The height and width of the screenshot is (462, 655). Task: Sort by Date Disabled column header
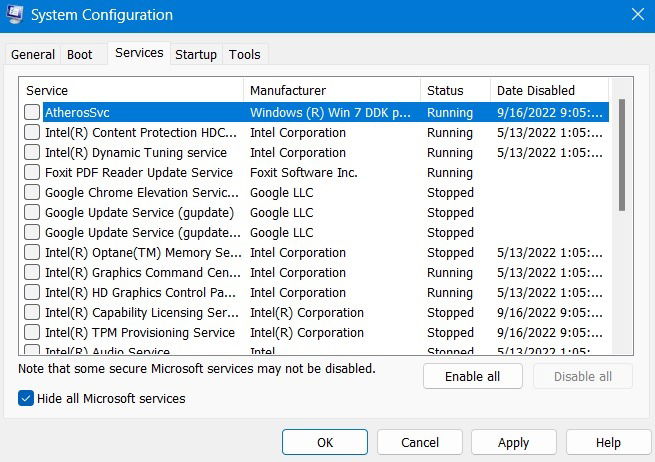pos(549,90)
